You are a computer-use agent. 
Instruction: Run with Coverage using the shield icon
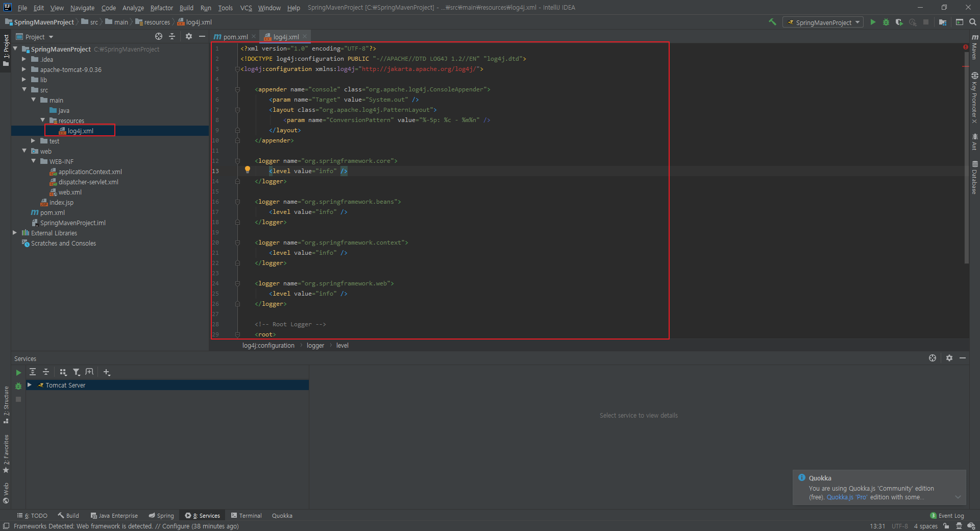pyautogui.click(x=899, y=22)
